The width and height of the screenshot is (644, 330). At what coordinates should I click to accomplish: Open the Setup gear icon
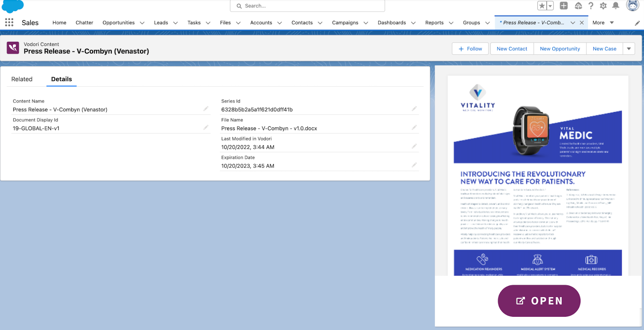[603, 6]
